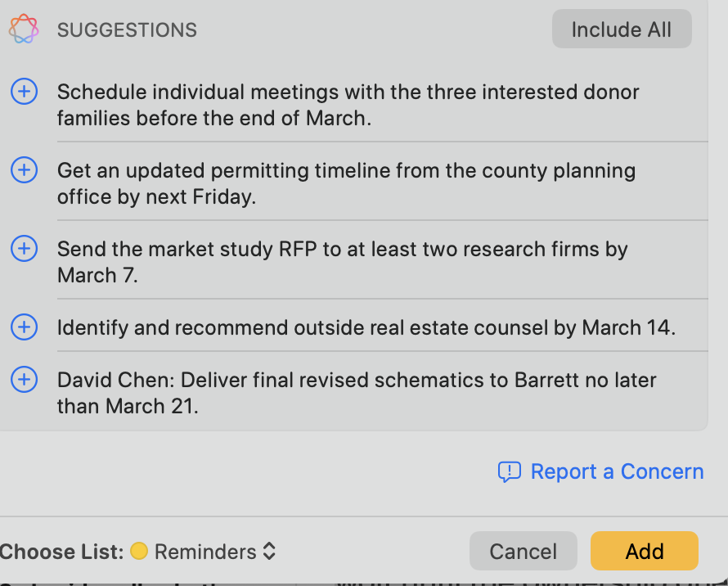Add the David Chen schematics suggestion plus icon
This screenshot has height=586, width=728.
pos(24,380)
